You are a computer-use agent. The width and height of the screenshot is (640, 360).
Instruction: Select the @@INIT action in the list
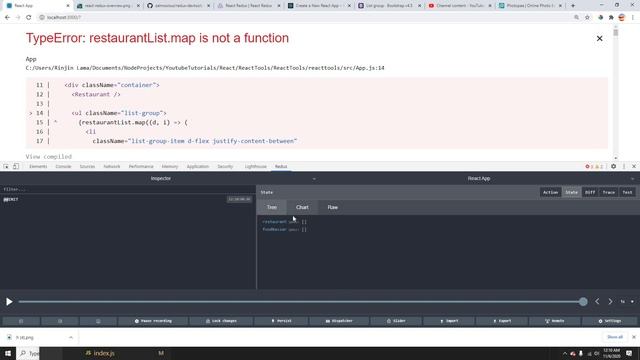pos(128,199)
